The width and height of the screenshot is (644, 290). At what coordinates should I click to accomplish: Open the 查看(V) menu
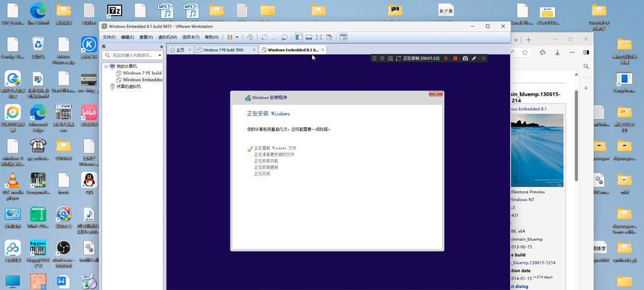pyautogui.click(x=146, y=38)
